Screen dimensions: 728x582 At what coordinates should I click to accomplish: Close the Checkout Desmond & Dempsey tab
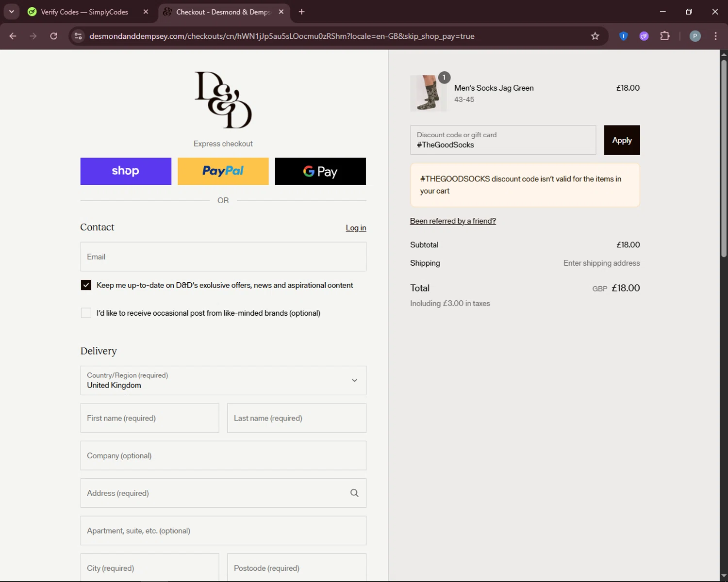pos(281,12)
